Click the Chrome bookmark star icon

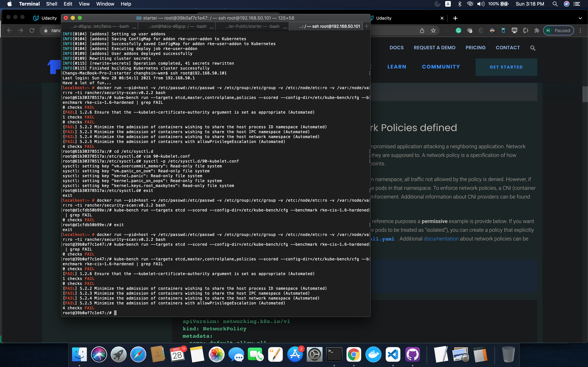coord(433,31)
